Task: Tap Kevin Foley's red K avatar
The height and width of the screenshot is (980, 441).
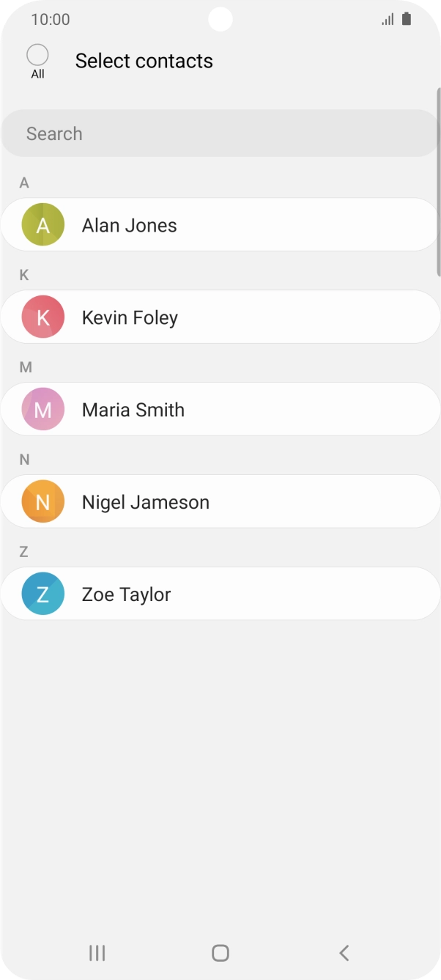Action: point(43,317)
